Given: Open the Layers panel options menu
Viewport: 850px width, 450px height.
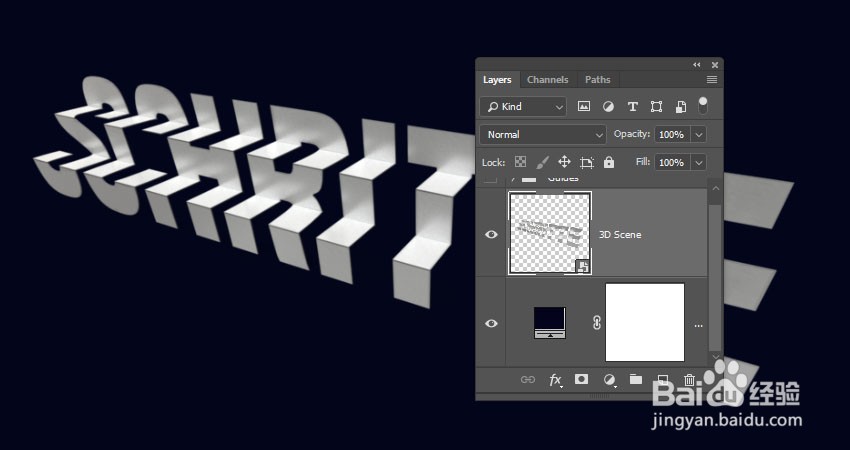Looking at the screenshot, I should coord(712,80).
